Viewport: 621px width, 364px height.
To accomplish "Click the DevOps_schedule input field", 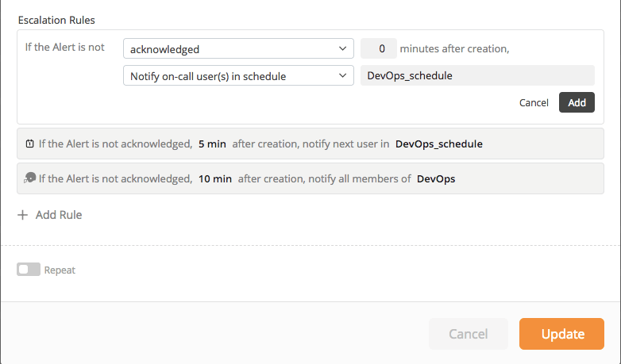I will [x=477, y=75].
